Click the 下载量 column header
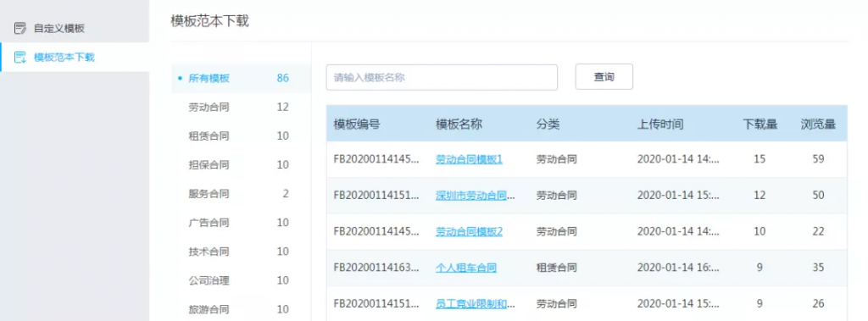 point(760,124)
